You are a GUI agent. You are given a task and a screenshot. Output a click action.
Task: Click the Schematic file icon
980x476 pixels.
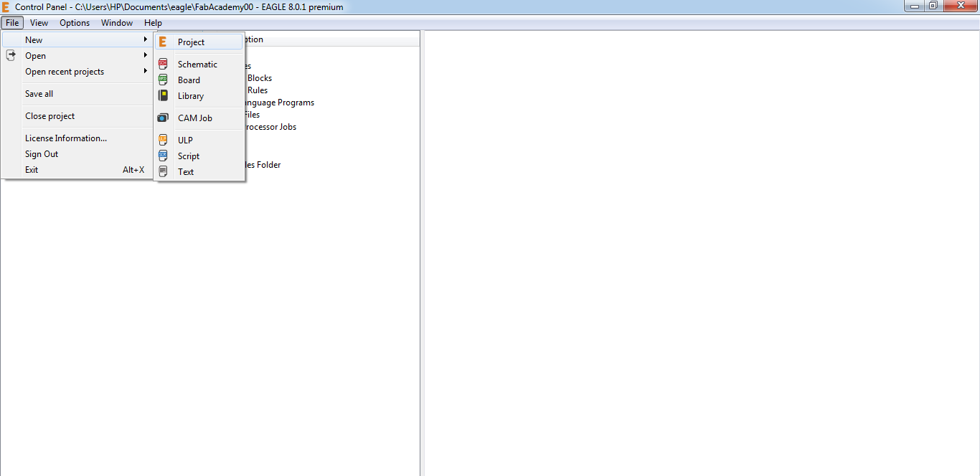tap(163, 64)
